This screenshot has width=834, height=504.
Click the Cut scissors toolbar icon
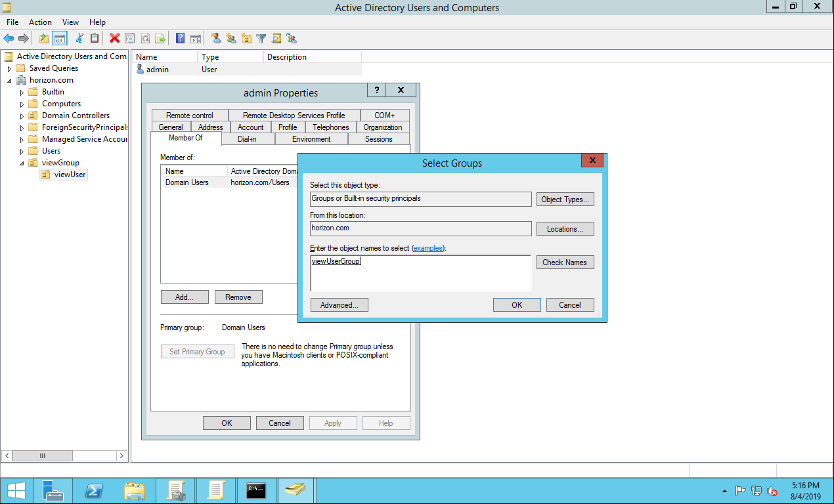pos(79,39)
